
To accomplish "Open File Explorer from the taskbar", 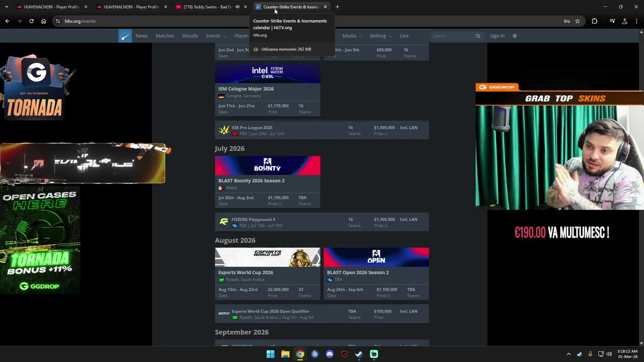I will 285,354.
